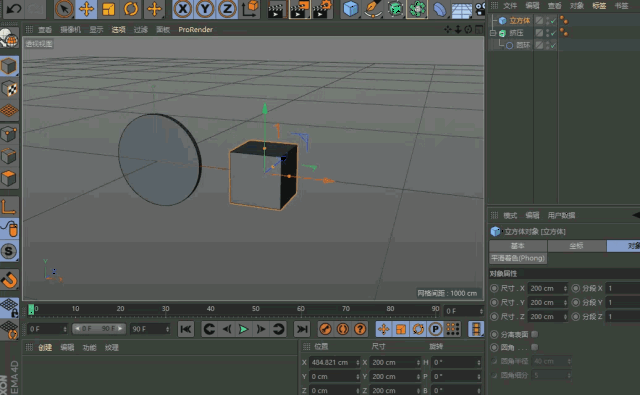
Task: Open the spline pen tool icon
Action: (373, 9)
